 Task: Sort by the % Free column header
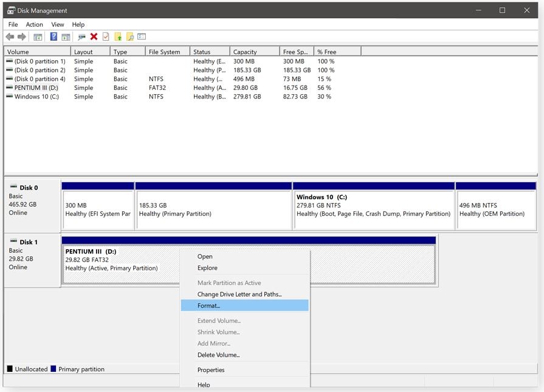click(337, 52)
